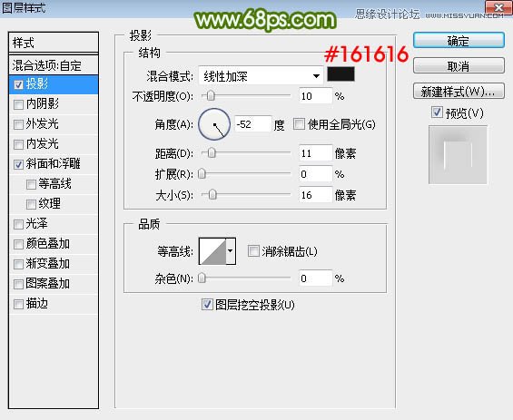Select the 光泽 row label

pos(37,224)
